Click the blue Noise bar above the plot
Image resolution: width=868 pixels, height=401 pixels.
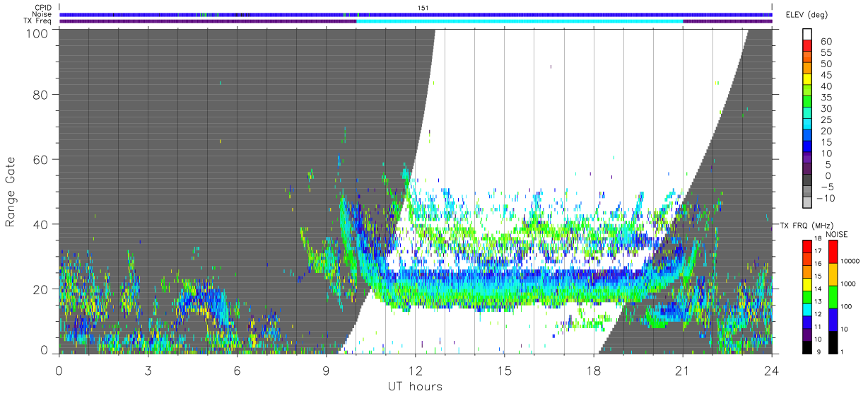[416, 14]
